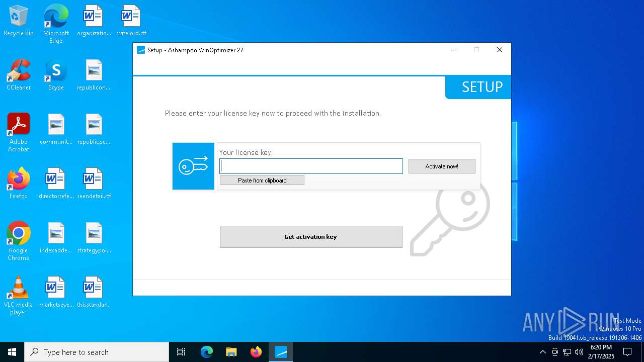Screen dimensions: 644x362
Task: Close the Ashampoo setup window
Action: click(x=500, y=50)
